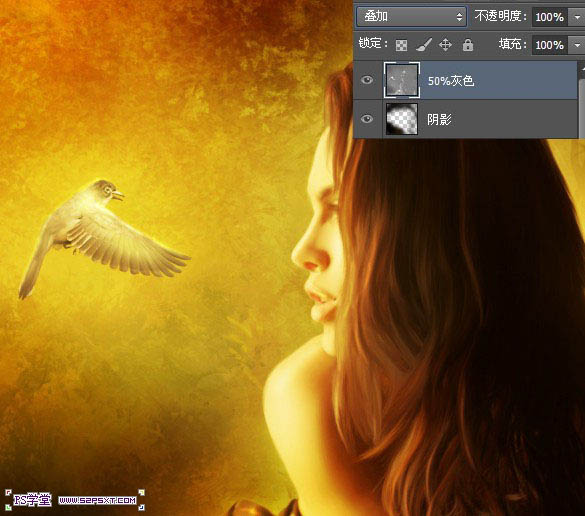
Task: Open the 叠加 blend mode dropdown
Action: (x=412, y=17)
